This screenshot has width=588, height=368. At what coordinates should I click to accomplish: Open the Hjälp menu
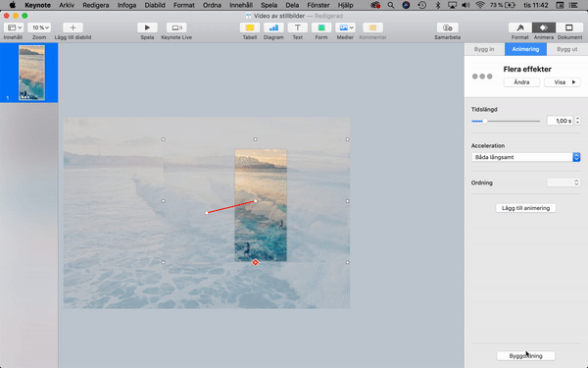[x=345, y=5]
